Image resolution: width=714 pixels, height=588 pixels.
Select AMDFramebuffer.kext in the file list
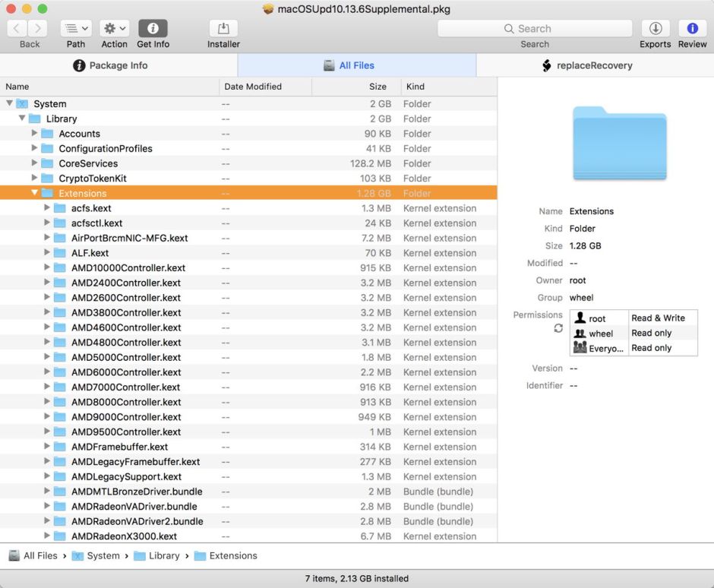[119, 447]
